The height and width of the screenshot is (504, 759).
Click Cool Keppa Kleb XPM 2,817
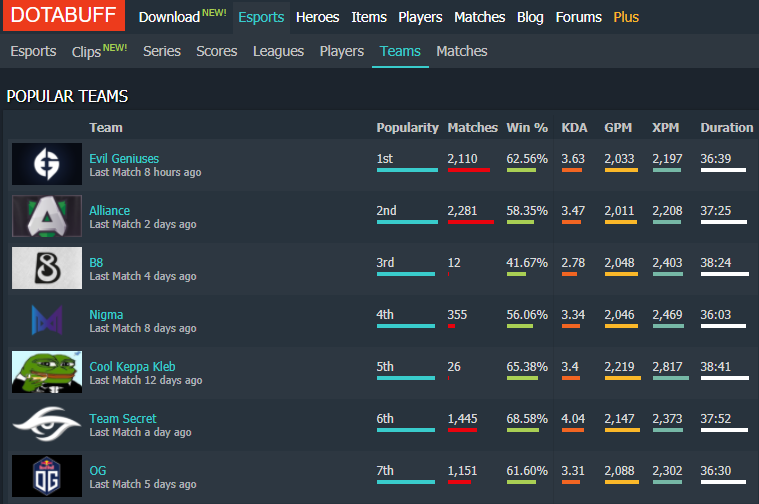click(667, 367)
